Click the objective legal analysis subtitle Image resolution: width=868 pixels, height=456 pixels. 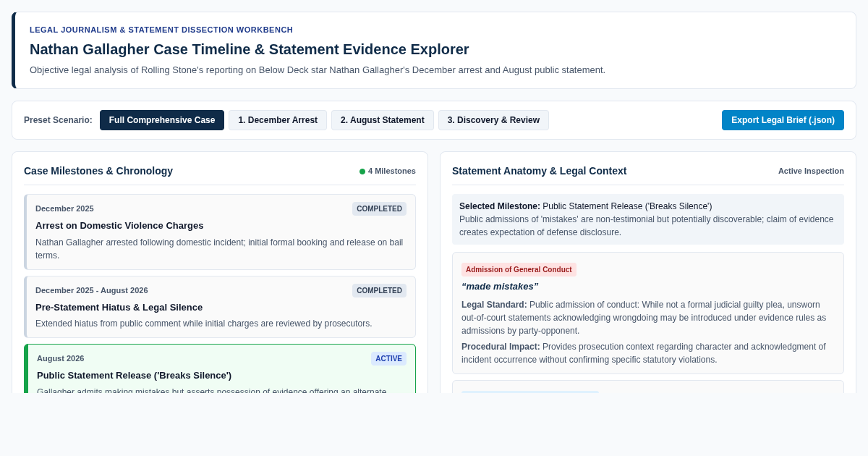[318, 70]
